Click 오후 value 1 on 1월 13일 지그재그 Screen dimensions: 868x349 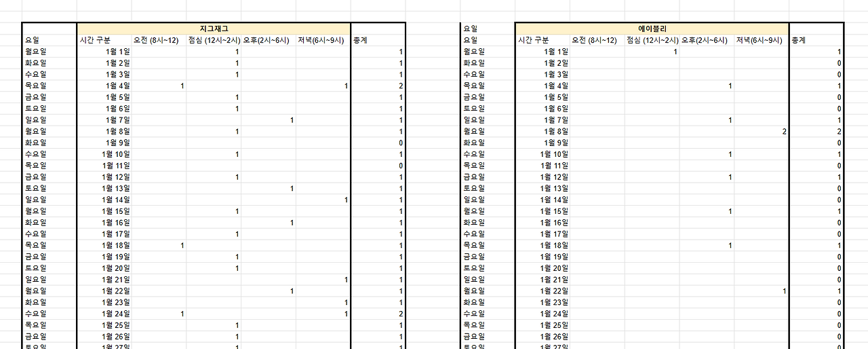(x=292, y=188)
